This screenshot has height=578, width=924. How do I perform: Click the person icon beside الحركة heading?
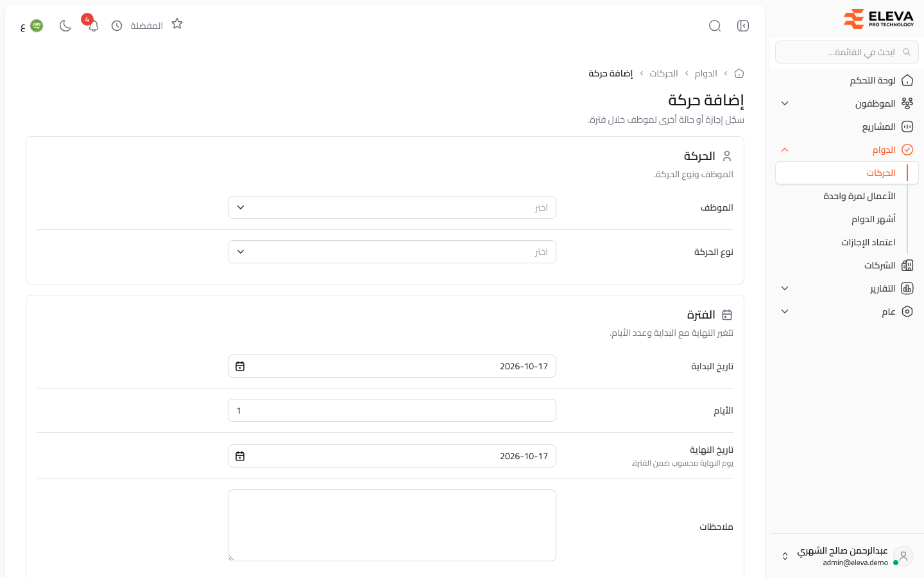[x=727, y=156]
